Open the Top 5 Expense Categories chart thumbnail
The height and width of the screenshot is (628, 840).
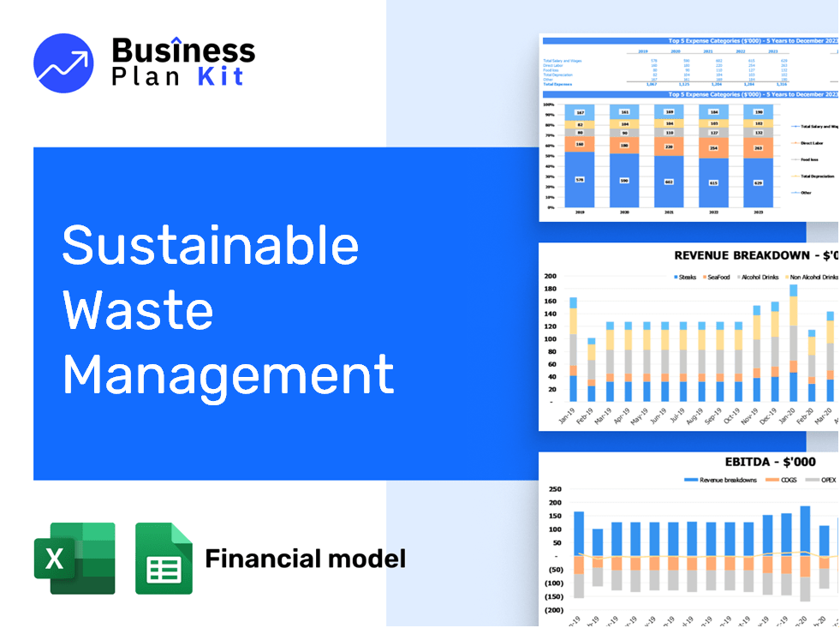coord(689,128)
